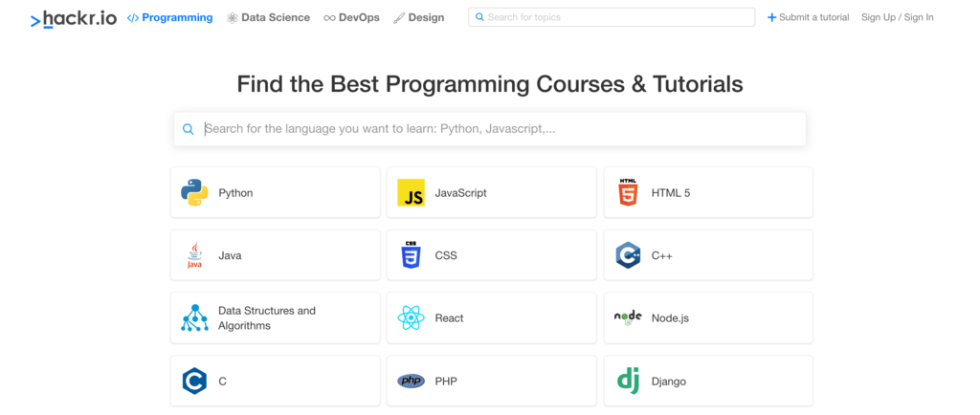Focus the Search for topics field
Viewport: 980px width, 415px height.
(x=612, y=17)
